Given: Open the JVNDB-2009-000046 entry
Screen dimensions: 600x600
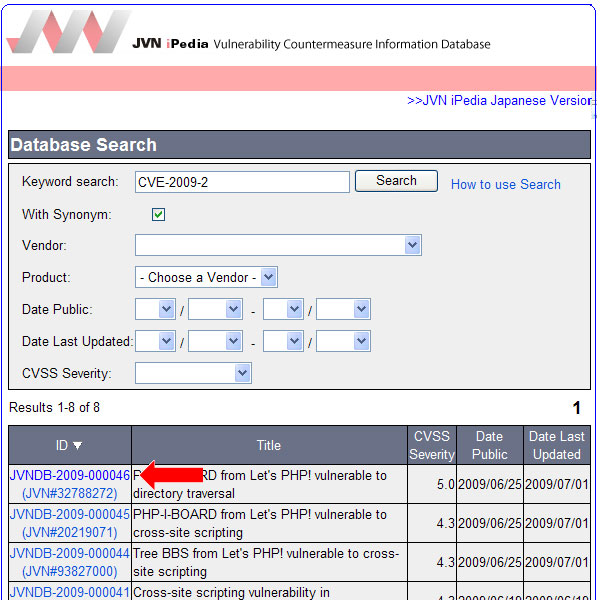Looking at the screenshot, I should pyautogui.click(x=69, y=476).
